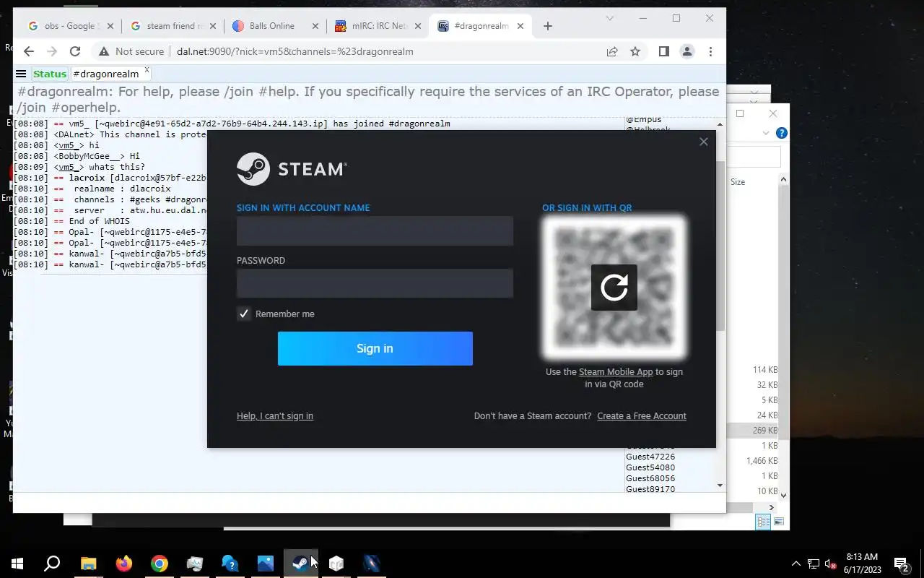924x578 pixels.
Task: Open the Chrome profile icon
Action: (687, 51)
